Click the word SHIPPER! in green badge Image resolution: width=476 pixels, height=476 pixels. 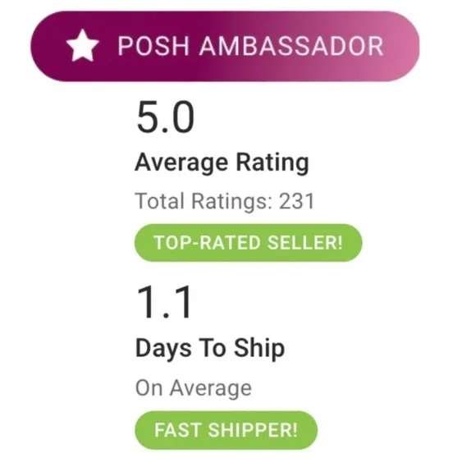tap(253, 430)
